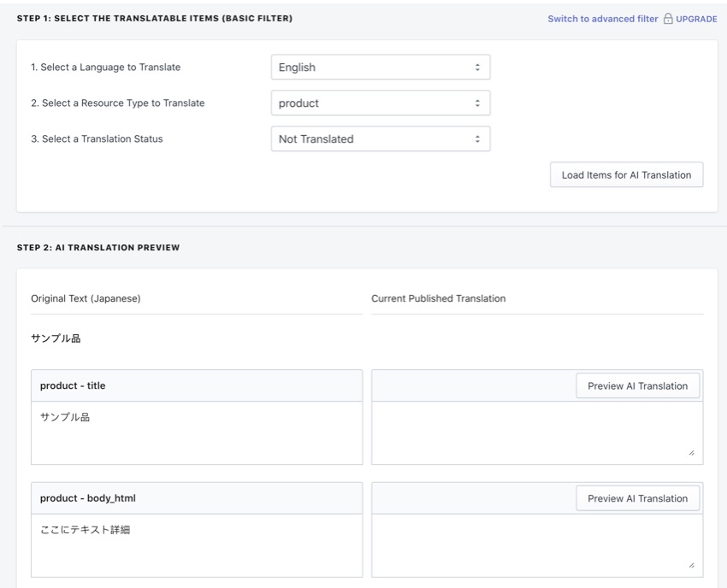Open the language dropdown showing English
The height and width of the screenshot is (588, 727).
(381, 68)
